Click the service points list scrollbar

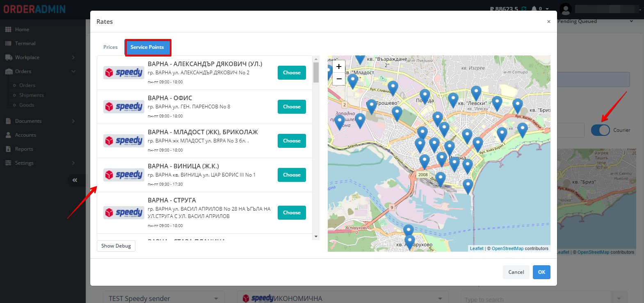316,72
